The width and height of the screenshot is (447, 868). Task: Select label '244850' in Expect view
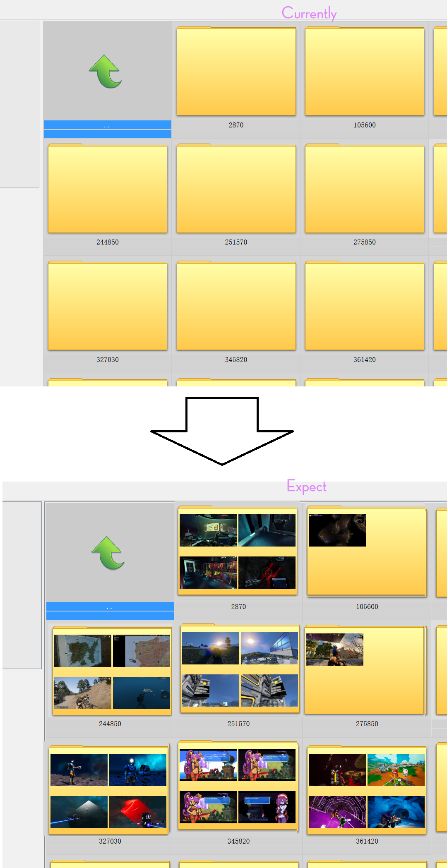110,724
